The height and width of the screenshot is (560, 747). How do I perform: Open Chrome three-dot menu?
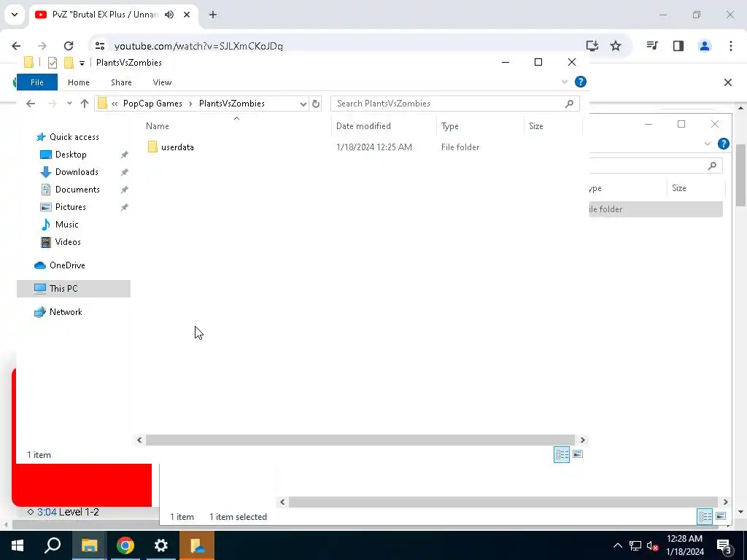pyautogui.click(x=731, y=46)
